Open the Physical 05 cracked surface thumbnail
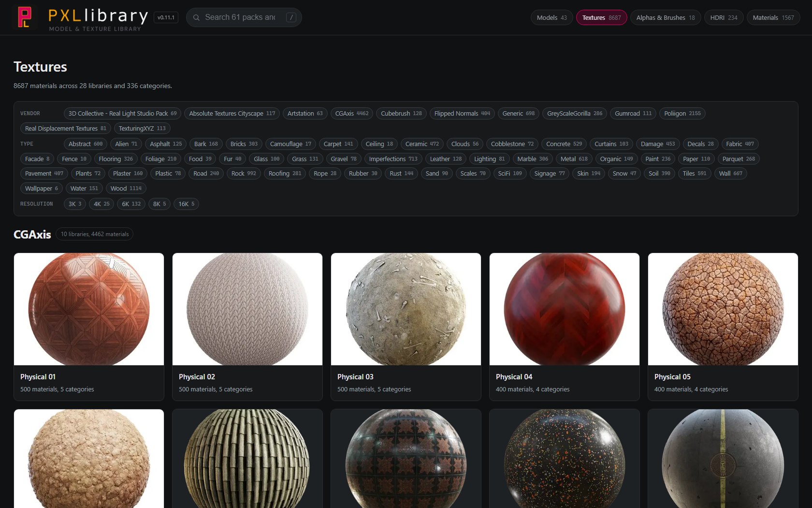The height and width of the screenshot is (508, 812). pos(723,309)
